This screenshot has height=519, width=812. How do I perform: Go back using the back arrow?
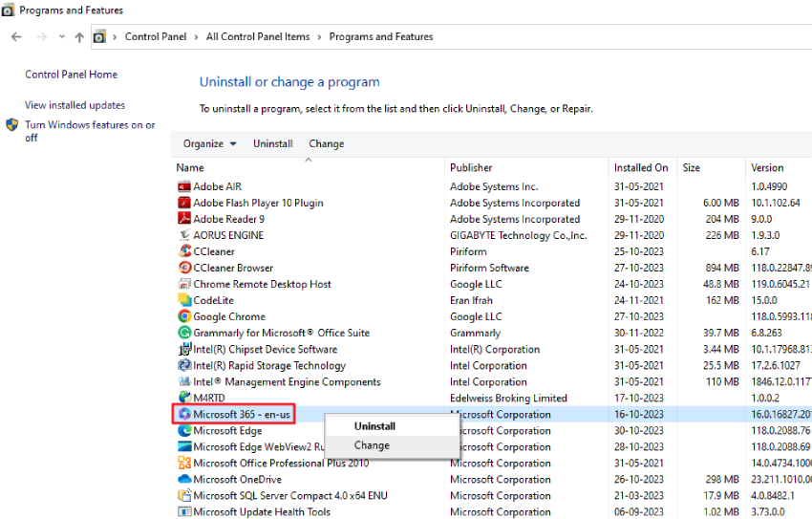pyautogui.click(x=16, y=37)
